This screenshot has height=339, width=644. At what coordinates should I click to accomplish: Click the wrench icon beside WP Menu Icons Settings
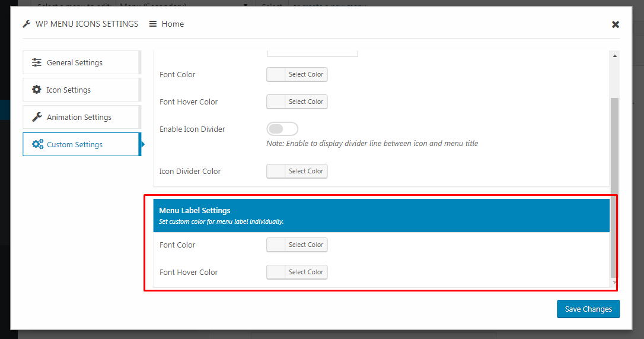(26, 24)
